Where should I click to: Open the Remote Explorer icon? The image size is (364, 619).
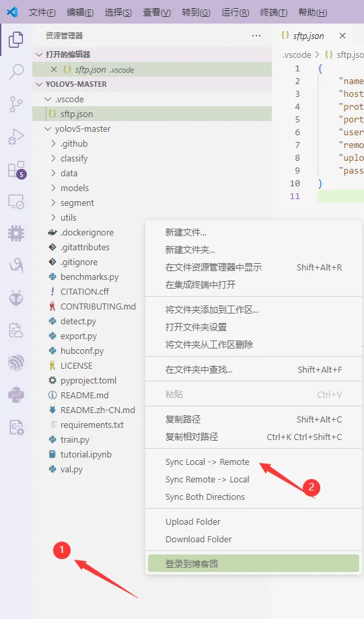(16, 202)
